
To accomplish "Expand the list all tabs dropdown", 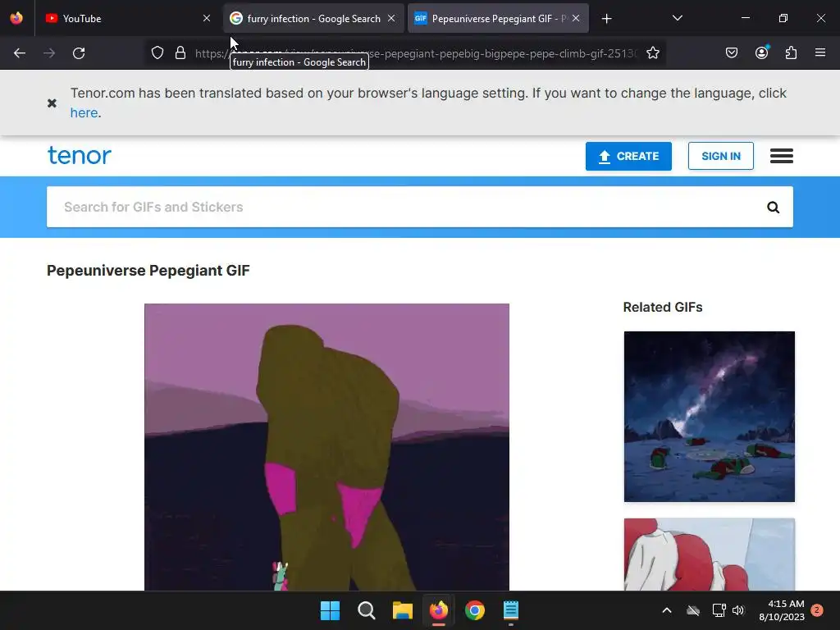I will [677, 18].
